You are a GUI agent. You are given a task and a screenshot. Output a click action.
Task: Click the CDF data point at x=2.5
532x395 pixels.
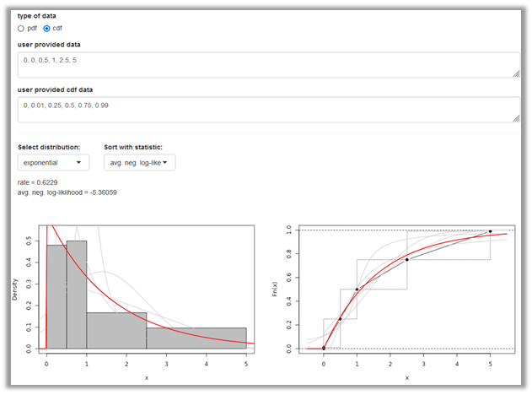(x=406, y=260)
